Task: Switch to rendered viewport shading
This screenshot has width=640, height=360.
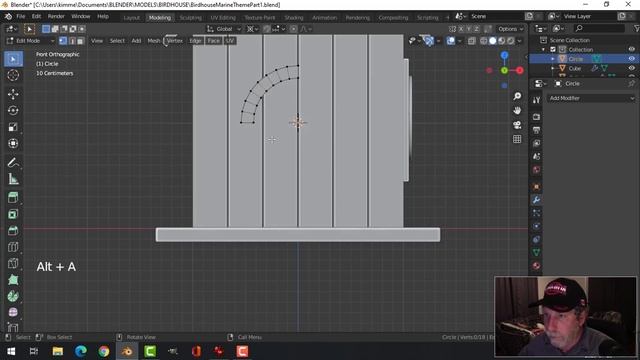Action: 511,41
